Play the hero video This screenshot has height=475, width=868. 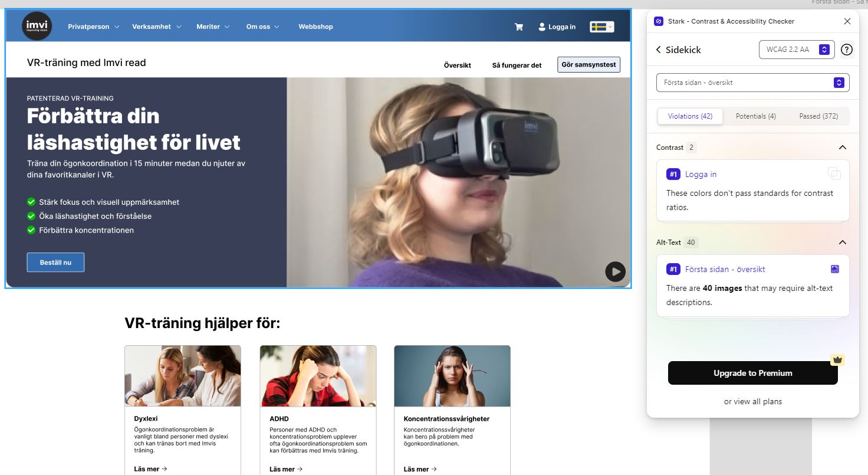615,272
